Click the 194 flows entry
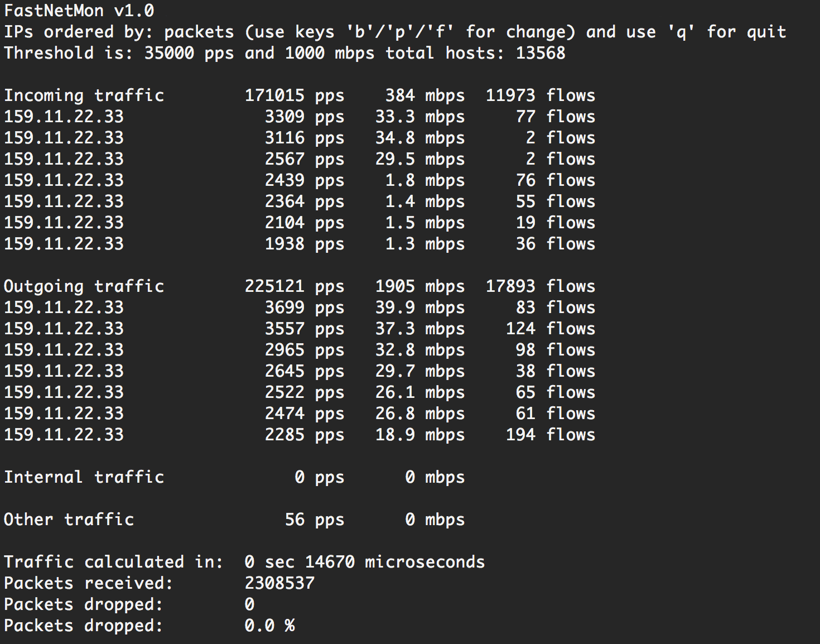The image size is (820, 644). (550, 435)
